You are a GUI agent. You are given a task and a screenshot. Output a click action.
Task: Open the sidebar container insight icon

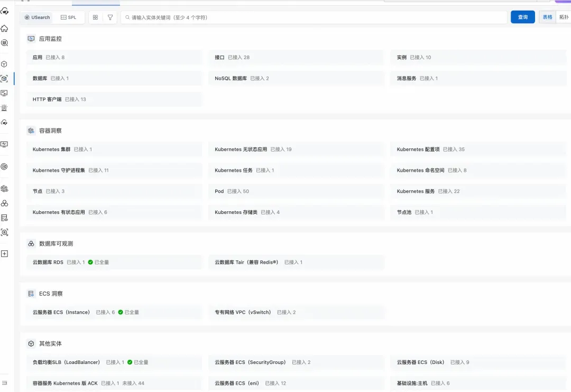(x=4, y=189)
